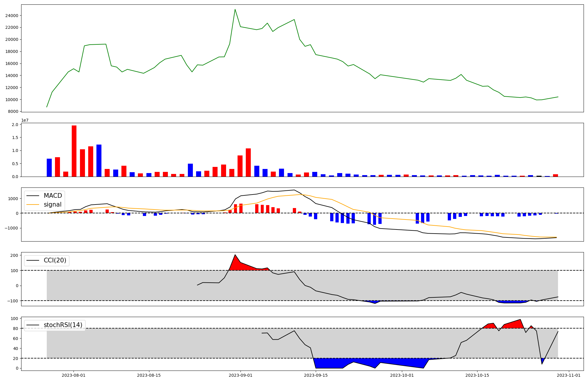Click the tallest blue volume bar
This screenshot has height=382, width=588.
pyautogui.click(x=99, y=160)
